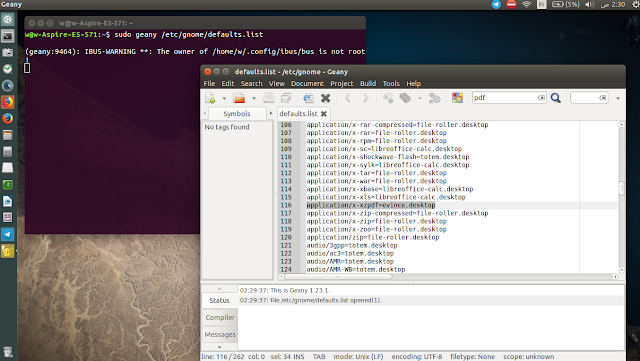This screenshot has height=361, width=640.
Task: Navigate forward with the right arrow
Action: 366,98
